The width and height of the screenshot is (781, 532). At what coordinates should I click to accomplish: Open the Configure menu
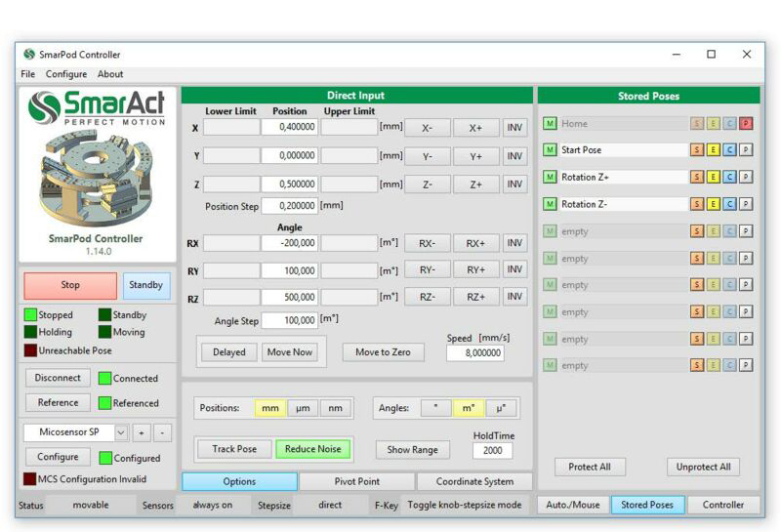(x=66, y=74)
